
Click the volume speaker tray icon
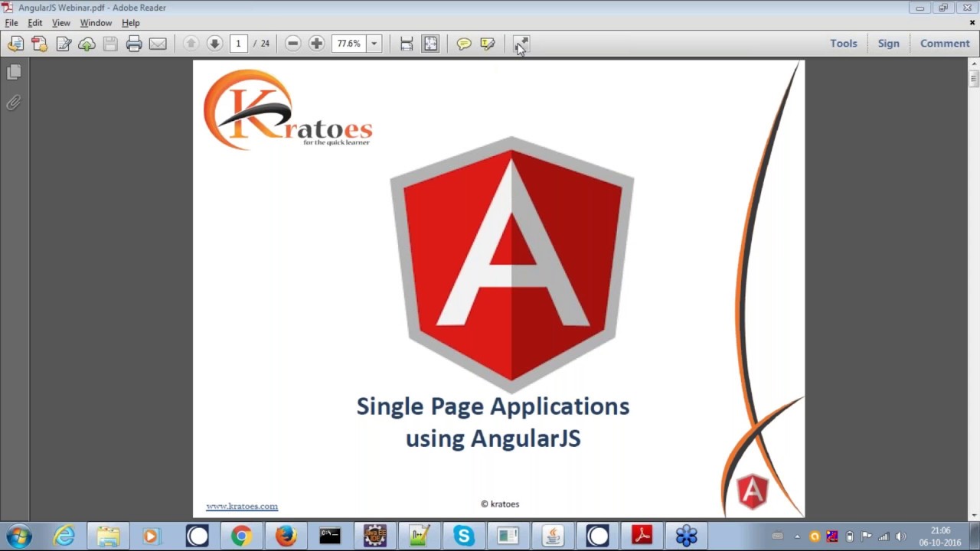coord(900,536)
